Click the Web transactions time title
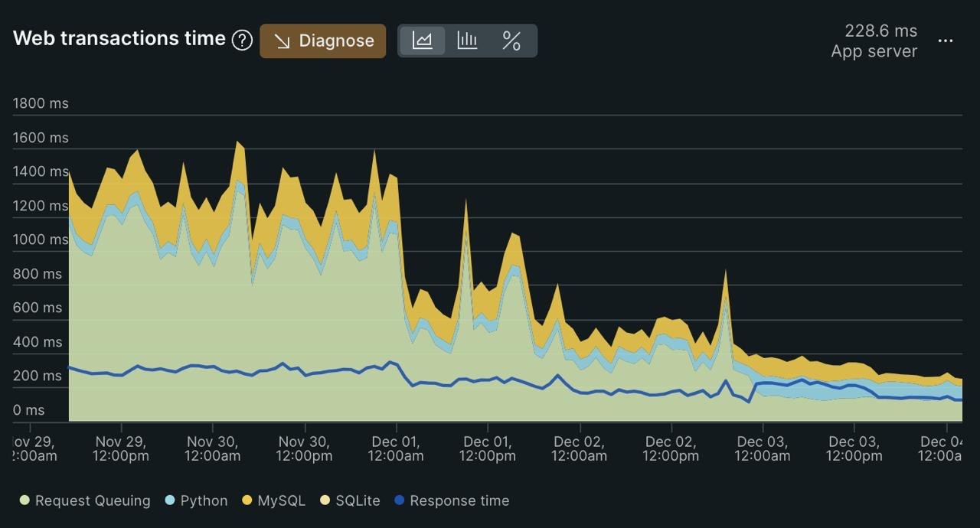This screenshot has height=528, width=980. pyautogui.click(x=119, y=39)
